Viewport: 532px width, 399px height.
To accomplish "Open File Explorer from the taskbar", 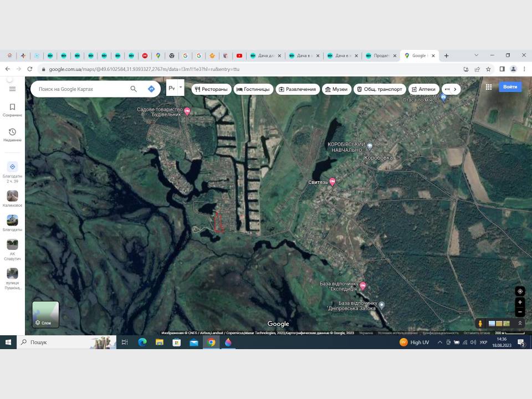I will 160,342.
